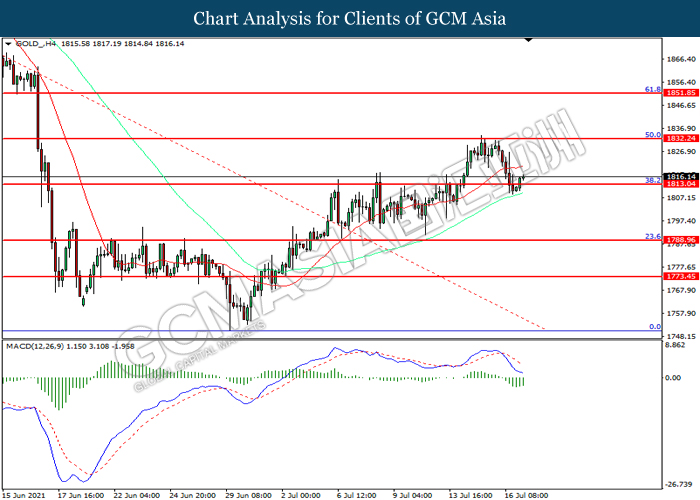The height and width of the screenshot is (500, 700).
Task: Click the small triangle beside GOLD_H4
Action: [10, 45]
